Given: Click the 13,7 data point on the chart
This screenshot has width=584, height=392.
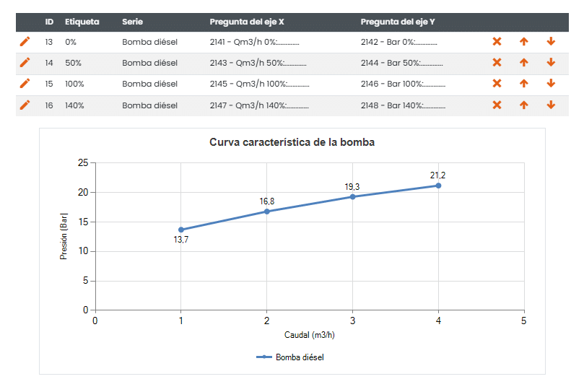Looking at the screenshot, I should 181,230.
